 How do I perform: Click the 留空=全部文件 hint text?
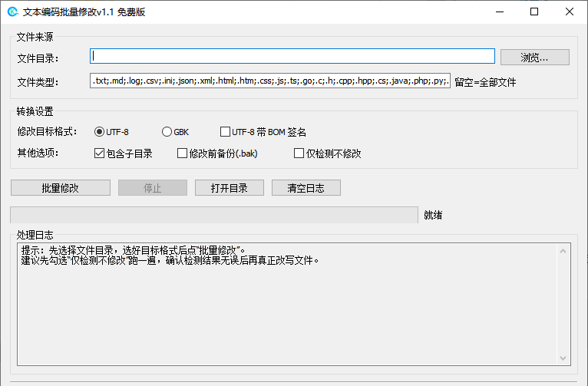pos(485,82)
